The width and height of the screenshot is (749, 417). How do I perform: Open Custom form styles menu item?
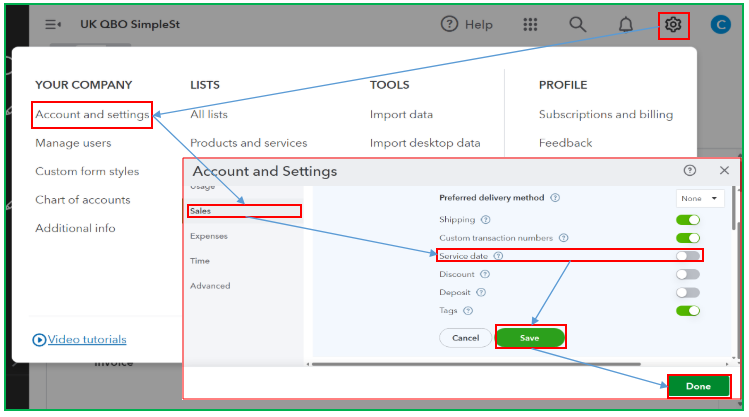click(x=87, y=171)
